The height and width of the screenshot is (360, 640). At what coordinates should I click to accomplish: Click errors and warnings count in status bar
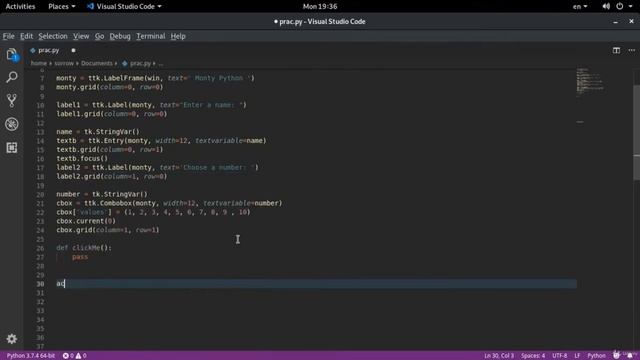click(74, 356)
